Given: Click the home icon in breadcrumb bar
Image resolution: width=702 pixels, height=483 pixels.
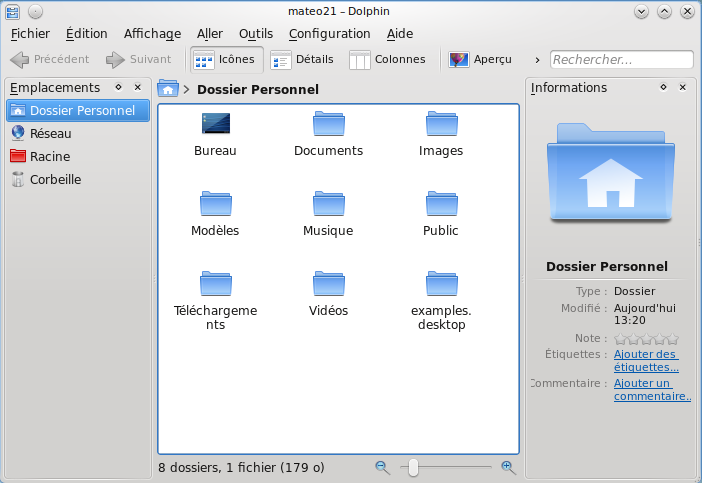Looking at the screenshot, I should pos(168,89).
